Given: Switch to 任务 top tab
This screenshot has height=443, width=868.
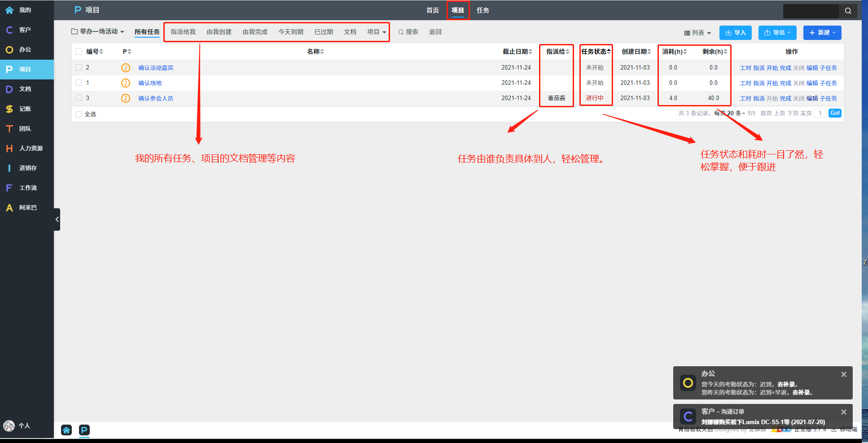Looking at the screenshot, I should coord(483,10).
